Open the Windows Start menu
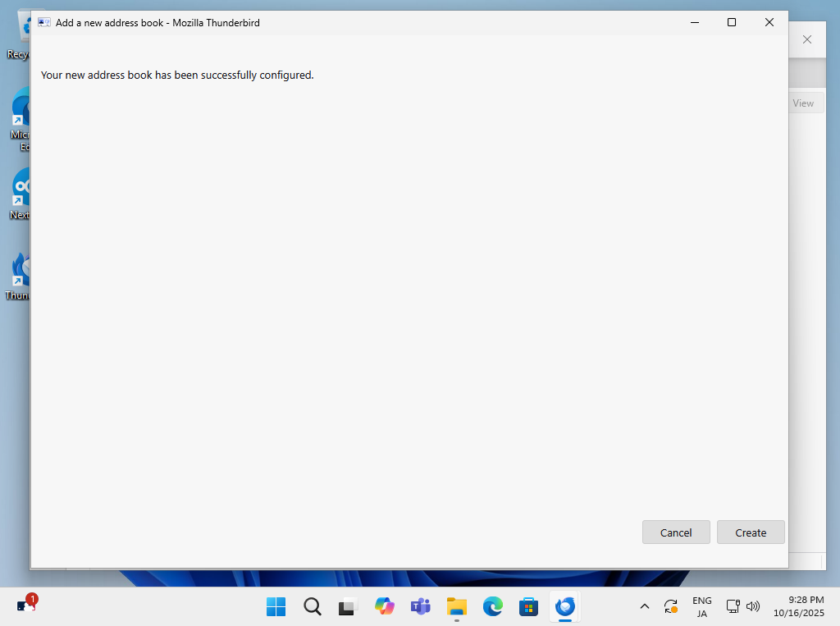Screen dimensions: 840x626 click(276, 606)
